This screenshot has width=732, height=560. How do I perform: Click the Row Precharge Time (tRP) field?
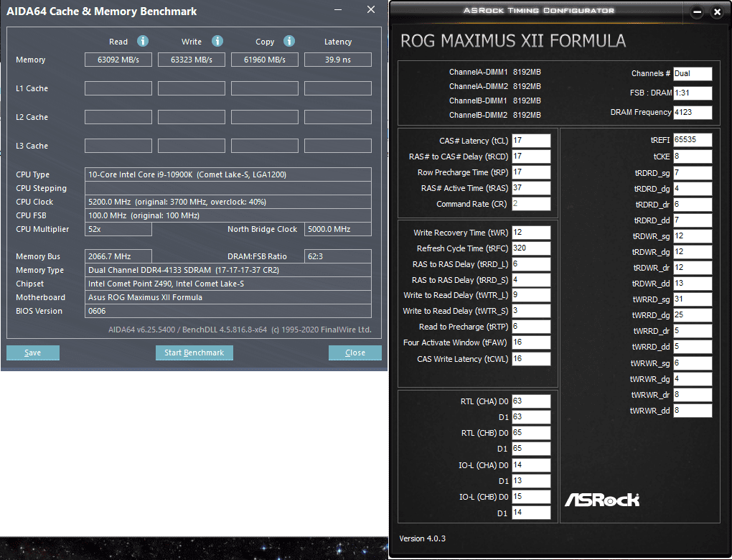(x=531, y=172)
